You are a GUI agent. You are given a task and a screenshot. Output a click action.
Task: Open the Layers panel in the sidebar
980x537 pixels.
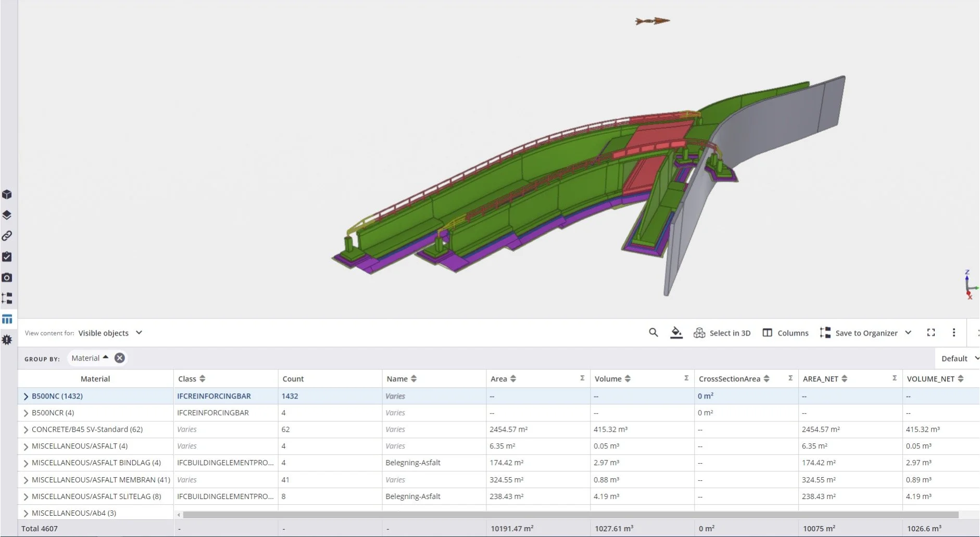coord(7,215)
